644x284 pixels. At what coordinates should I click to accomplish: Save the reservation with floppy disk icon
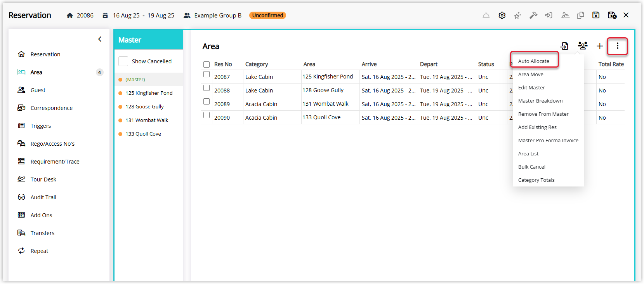pos(596,15)
